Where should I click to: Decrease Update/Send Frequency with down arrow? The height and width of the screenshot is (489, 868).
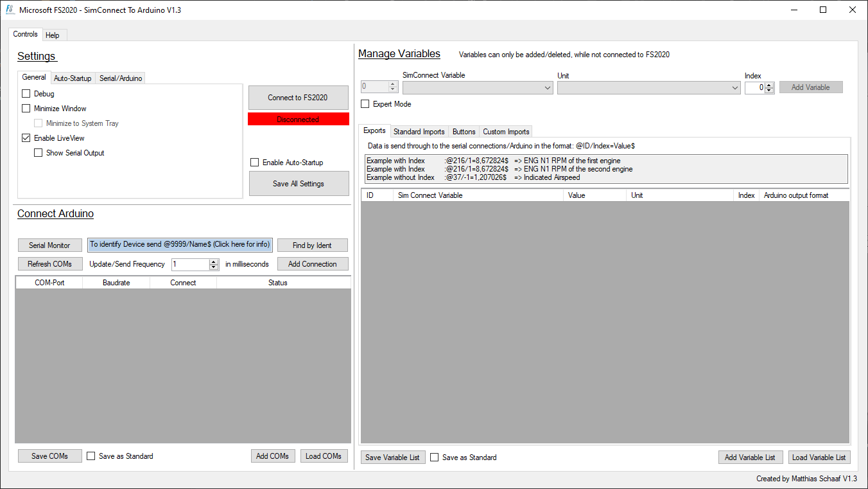click(214, 267)
